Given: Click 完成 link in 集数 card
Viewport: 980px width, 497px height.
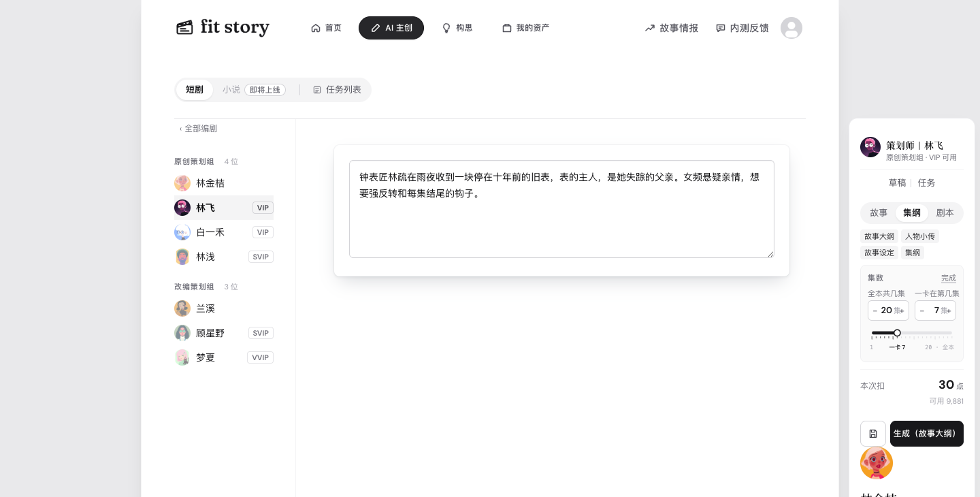Looking at the screenshot, I should click(949, 278).
